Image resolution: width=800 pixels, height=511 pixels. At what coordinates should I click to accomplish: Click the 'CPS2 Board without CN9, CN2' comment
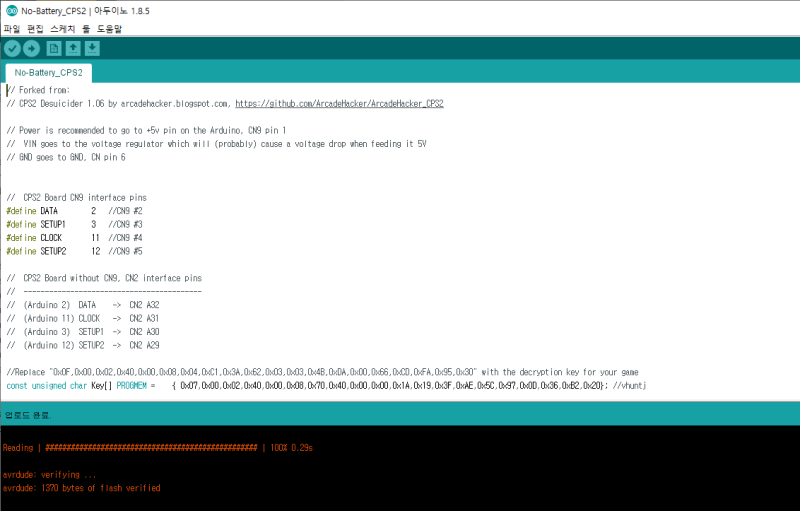(x=104, y=278)
